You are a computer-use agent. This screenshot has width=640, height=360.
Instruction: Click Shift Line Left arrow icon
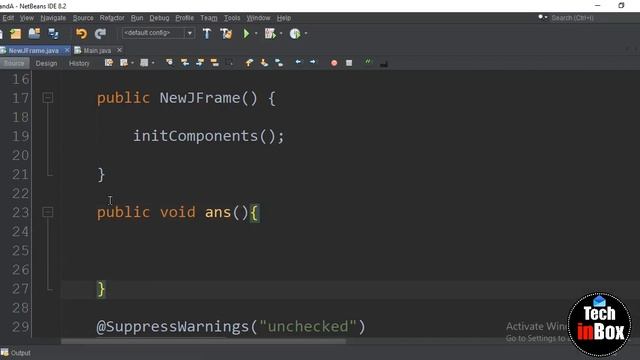tap(298, 62)
